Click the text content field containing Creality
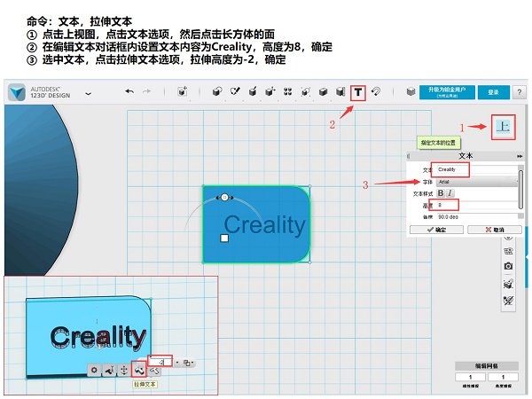This screenshot has width=532, height=399. [x=476, y=169]
